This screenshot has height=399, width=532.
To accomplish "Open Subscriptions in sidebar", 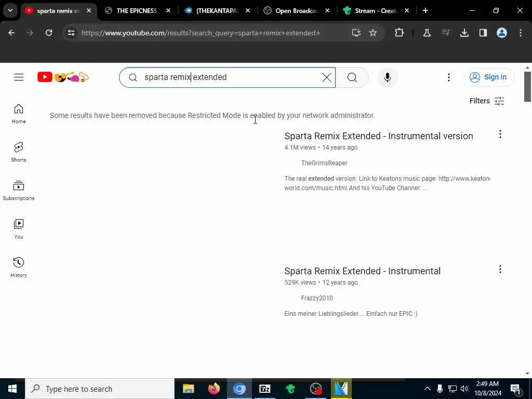I will coord(19,191).
